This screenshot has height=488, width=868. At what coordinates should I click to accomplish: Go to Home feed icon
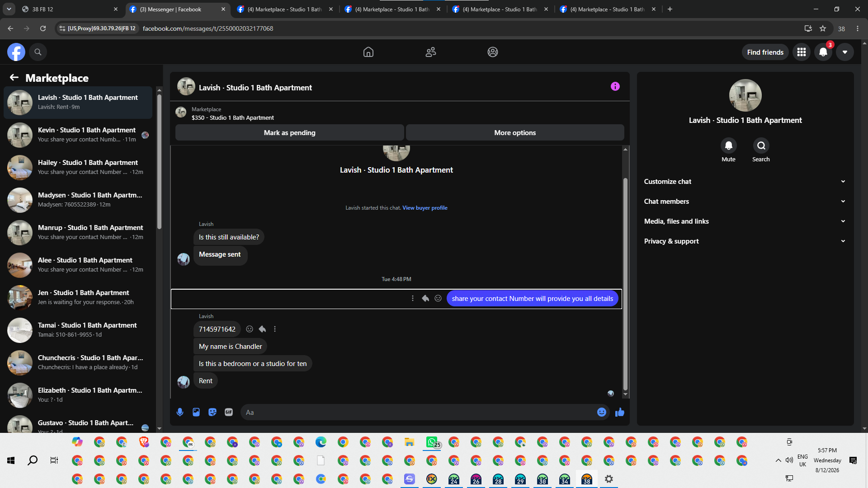[368, 52]
